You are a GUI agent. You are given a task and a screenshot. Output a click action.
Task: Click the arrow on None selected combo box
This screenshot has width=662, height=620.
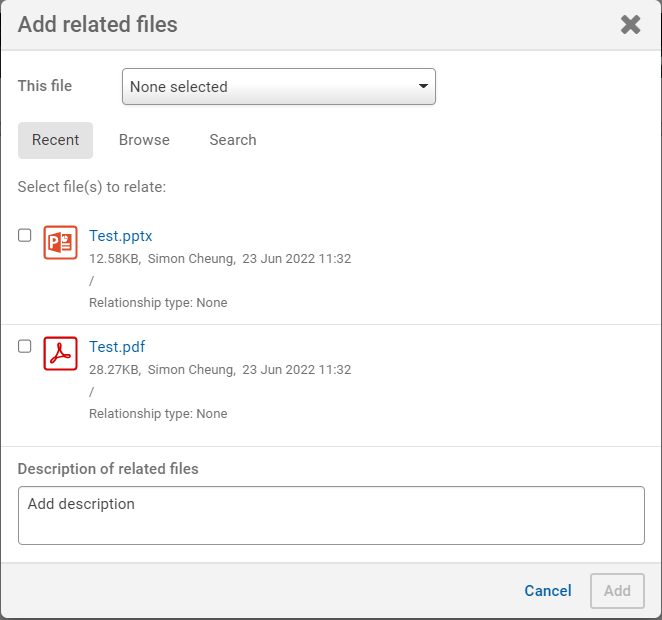423,87
